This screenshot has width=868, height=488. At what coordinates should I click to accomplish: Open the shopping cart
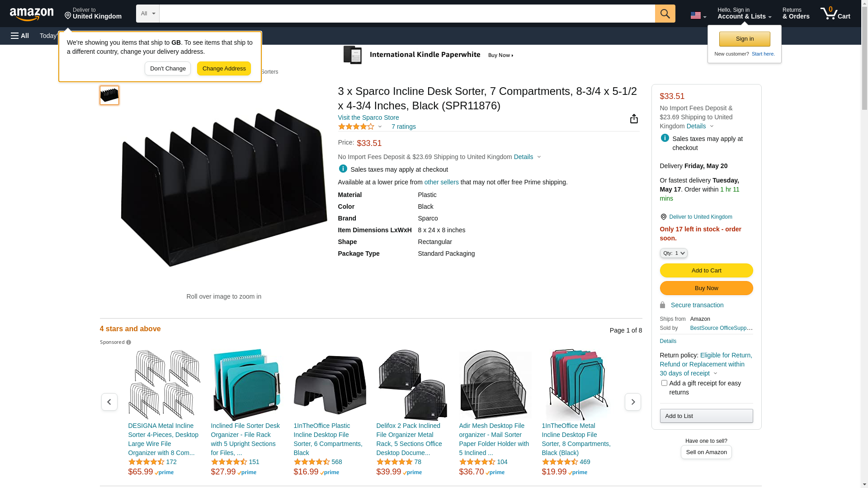coord(835,14)
